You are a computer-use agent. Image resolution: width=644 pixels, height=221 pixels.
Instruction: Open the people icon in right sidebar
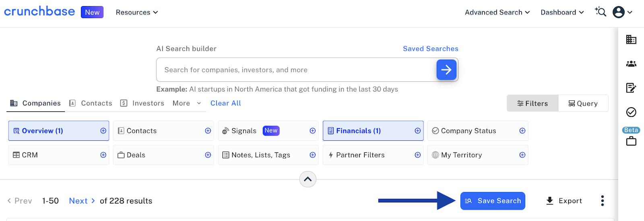[x=631, y=64]
